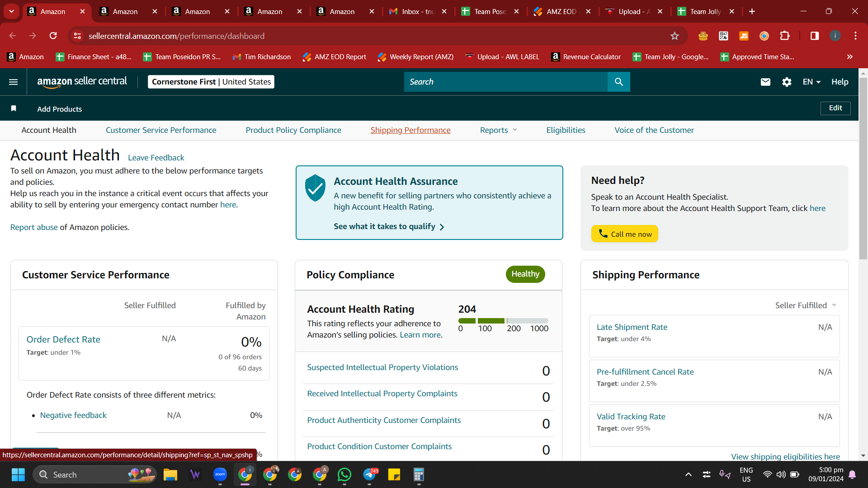Image resolution: width=868 pixels, height=488 pixels.
Task: Click the bookmark flag icon beside Add Products
Action: click(14, 108)
